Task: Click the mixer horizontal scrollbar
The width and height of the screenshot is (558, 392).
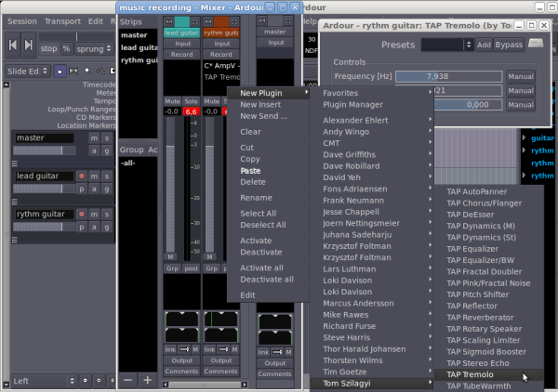Action: (x=205, y=385)
